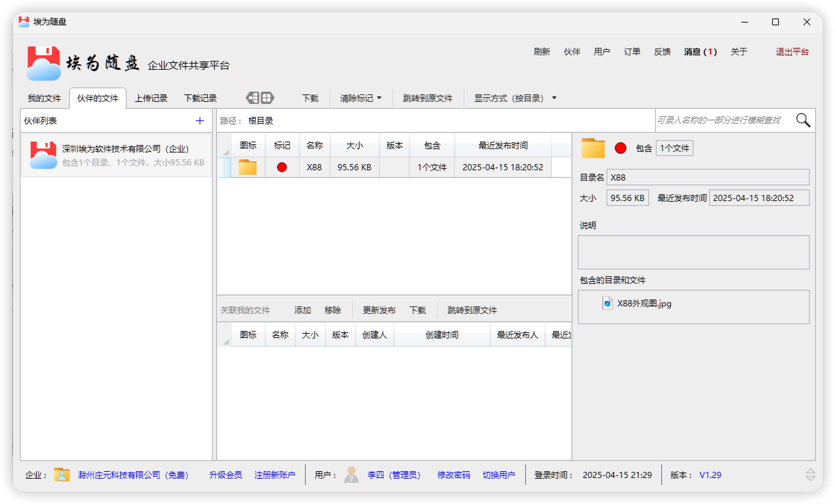Click 名称 column header in upper table
This screenshot has height=504, width=835.
(x=314, y=145)
